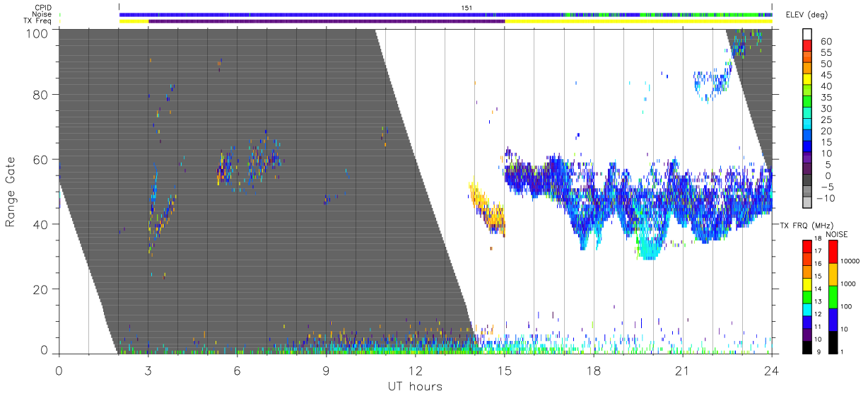Select the green segment of the NOISE colorbar
The height and width of the screenshot is (401, 868).
pyautogui.click(x=832, y=297)
